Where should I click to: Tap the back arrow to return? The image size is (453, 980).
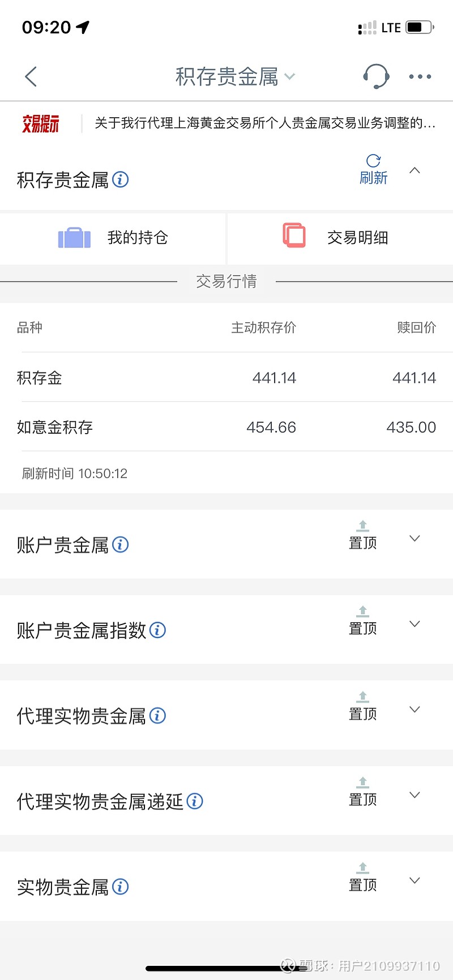click(x=31, y=76)
